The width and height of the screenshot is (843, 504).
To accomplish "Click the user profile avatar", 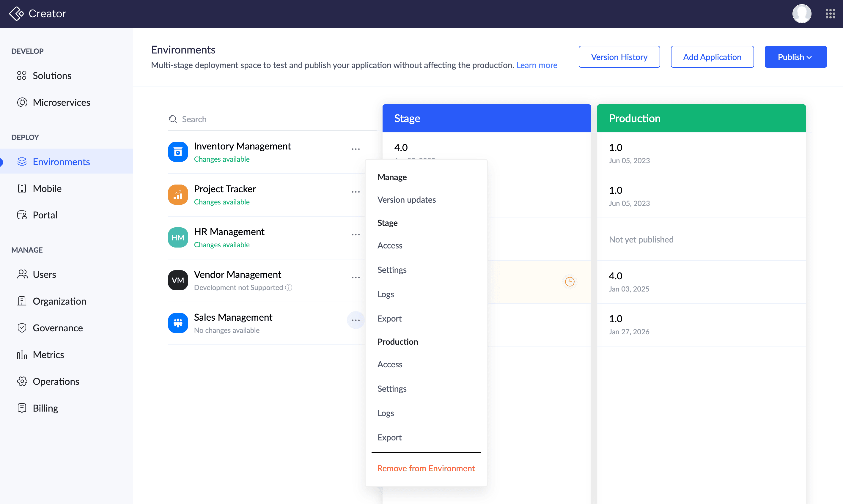I will [x=802, y=14].
